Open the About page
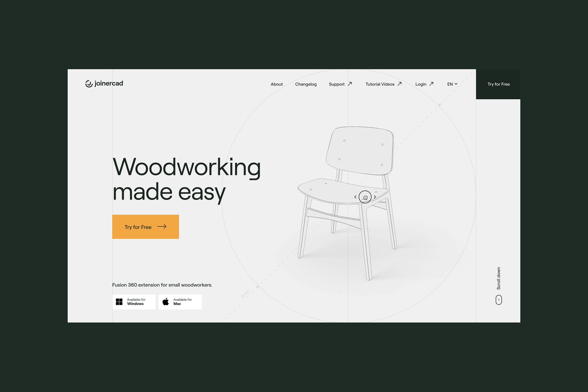Viewport: 588px width, 392px height. (x=277, y=84)
